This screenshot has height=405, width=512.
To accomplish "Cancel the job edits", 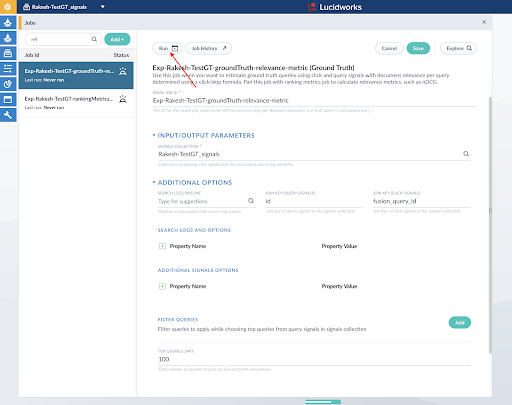I will point(389,48).
